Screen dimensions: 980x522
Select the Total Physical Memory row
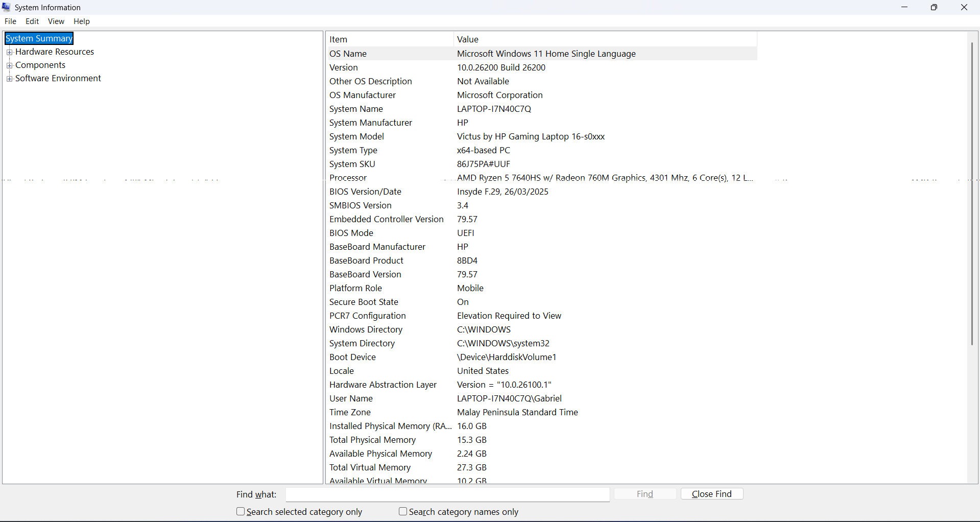[x=541, y=440]
